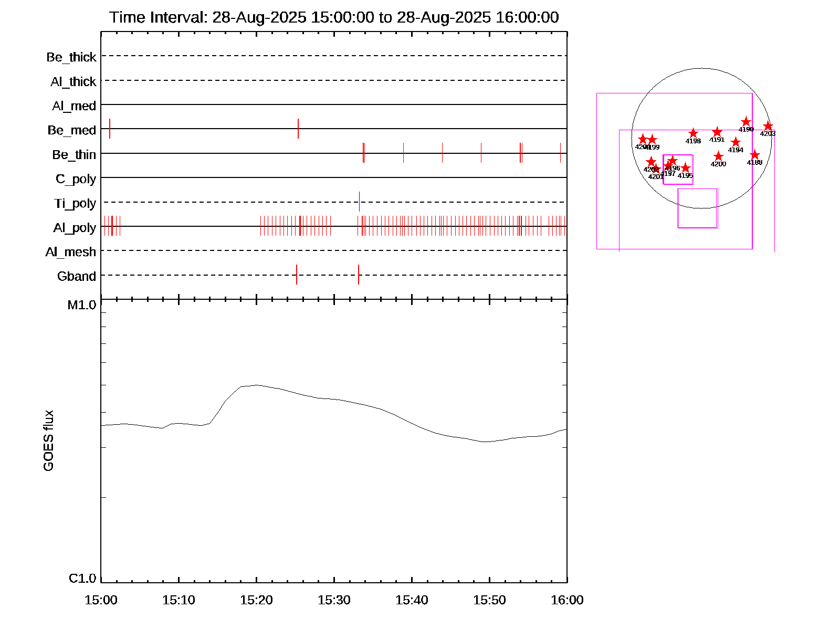Click the M1.0 flux level label
Image resolution: width=840 pixels, height=630 pixels.
pyautogui.click(x=82, y=305)
